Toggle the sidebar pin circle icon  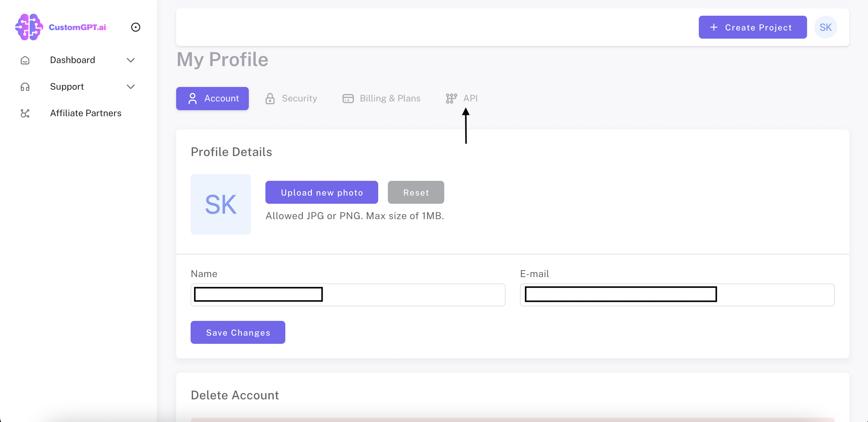coord(135,27)
